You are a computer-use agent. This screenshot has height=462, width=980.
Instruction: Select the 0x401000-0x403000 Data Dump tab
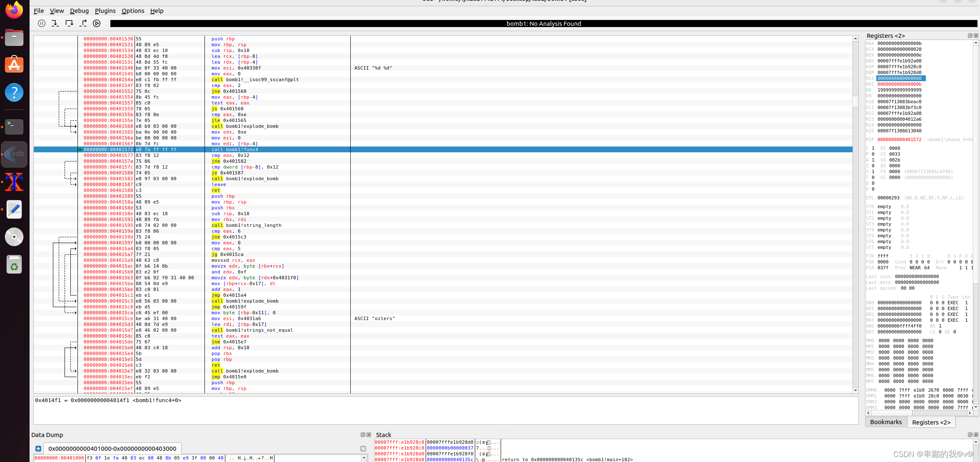point(112,449)
